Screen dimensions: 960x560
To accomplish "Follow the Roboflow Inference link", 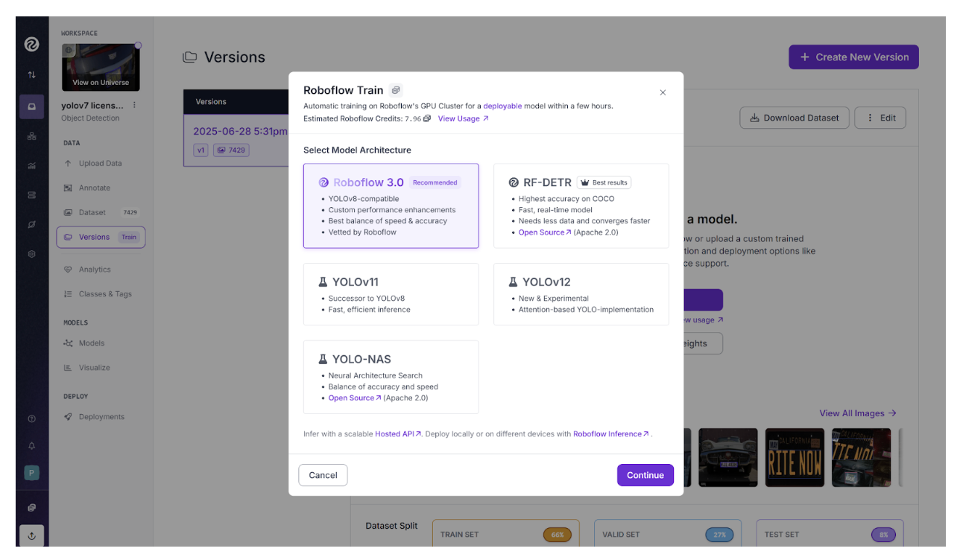I will 611,433.
